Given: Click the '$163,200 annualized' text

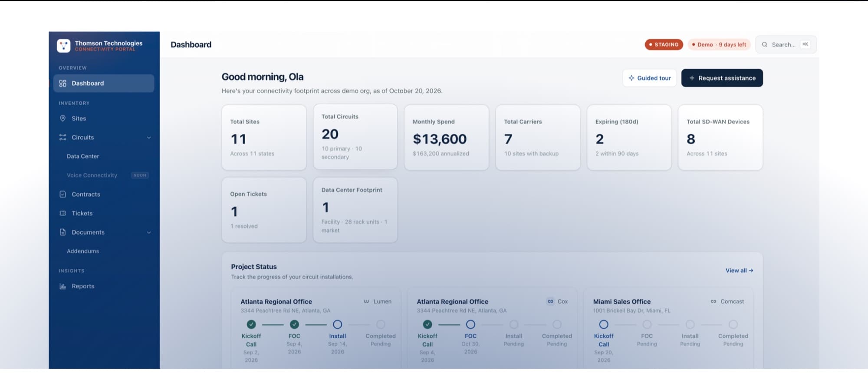Looking at the screenshot, I should tap(441, 154).
